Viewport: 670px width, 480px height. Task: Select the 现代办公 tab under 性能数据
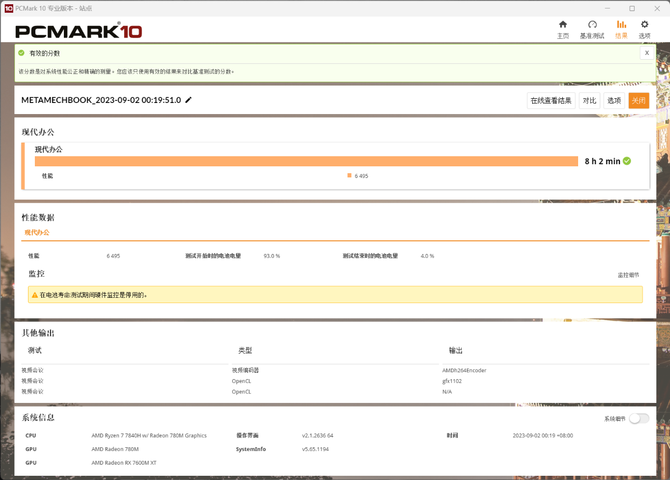pos(37,233)
